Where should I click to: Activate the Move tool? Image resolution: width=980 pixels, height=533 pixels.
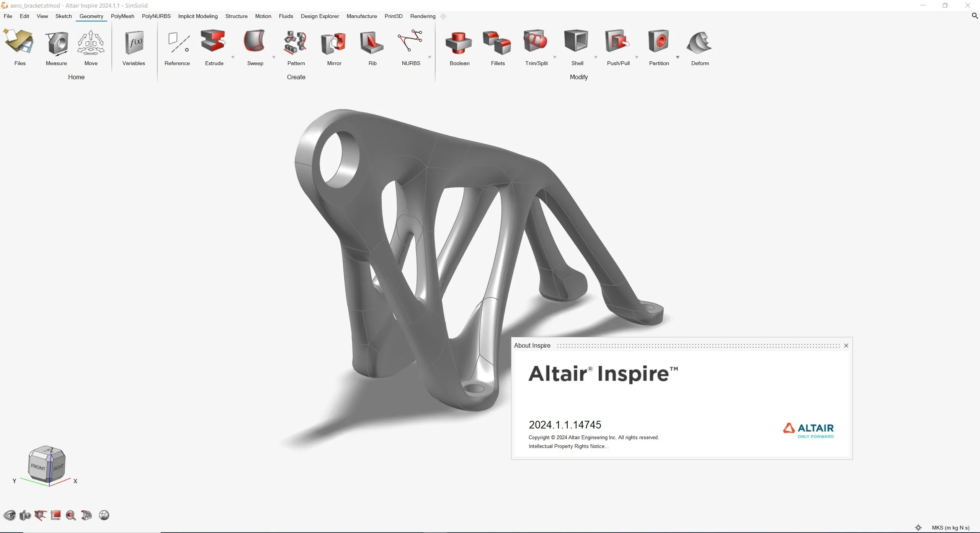pyautogui.click(x=91, y=42)
